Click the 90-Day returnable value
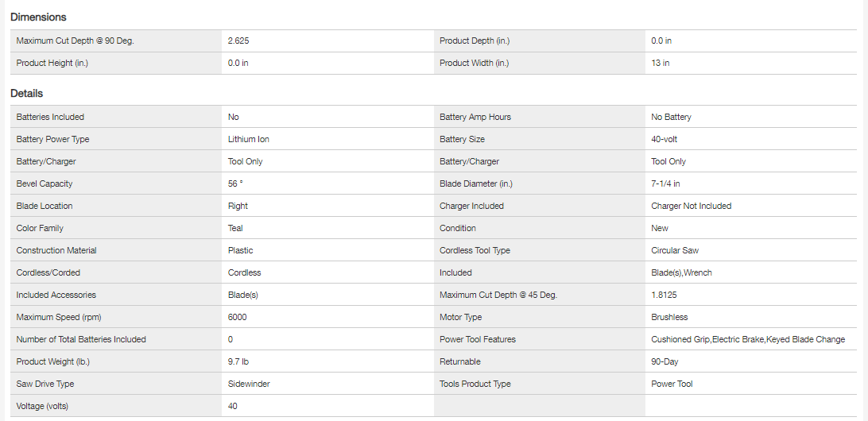Image resolution: width=868 pixels, height=421 pixels. [x=665, y=361]
